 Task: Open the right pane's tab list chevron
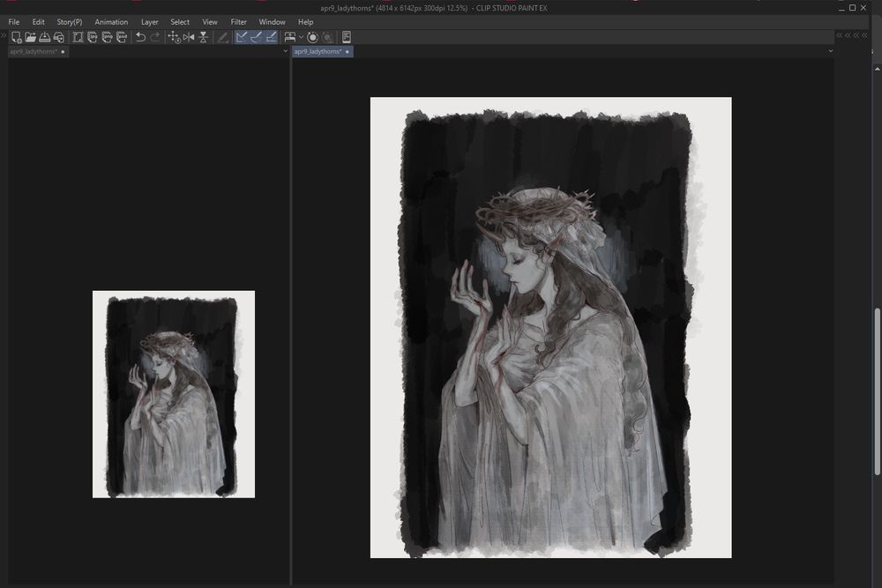pyautogui.click(x=832, y=51)
